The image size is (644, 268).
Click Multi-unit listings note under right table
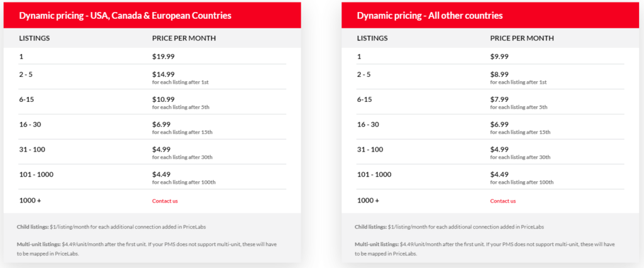(x=485, y=249)
